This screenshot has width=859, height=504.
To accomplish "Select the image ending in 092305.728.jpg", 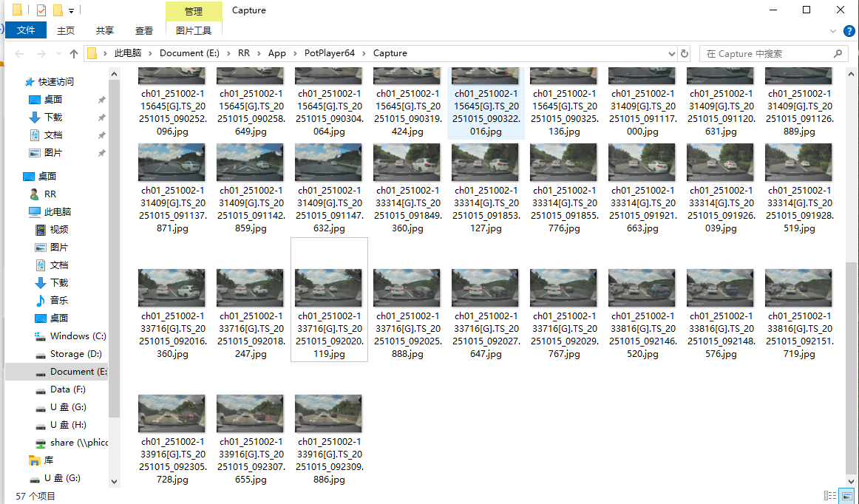I will click(172, 439).
